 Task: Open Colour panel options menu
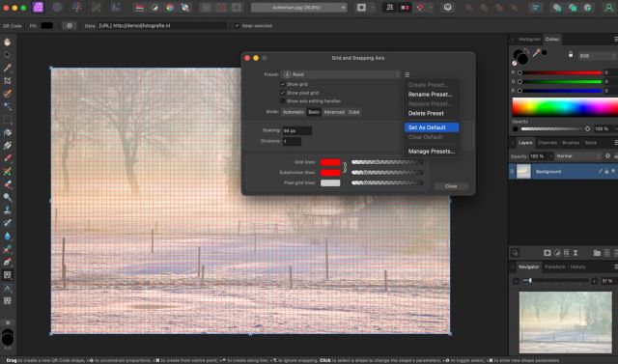(x=615, y=39)
